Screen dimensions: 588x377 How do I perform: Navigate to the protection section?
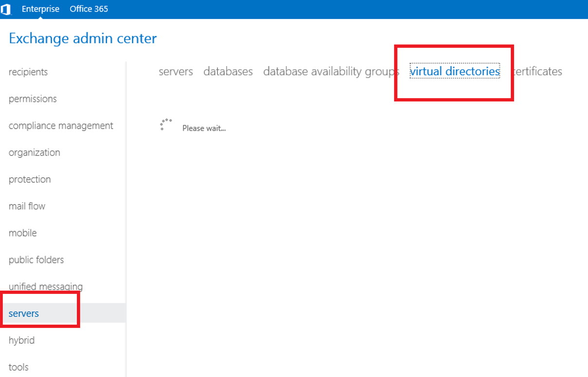tap(30, 179)
